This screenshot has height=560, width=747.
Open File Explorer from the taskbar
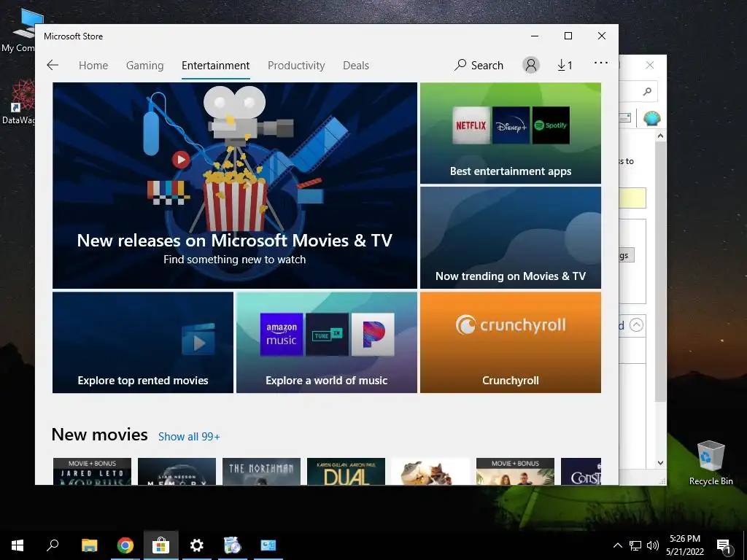pos(89,545)
